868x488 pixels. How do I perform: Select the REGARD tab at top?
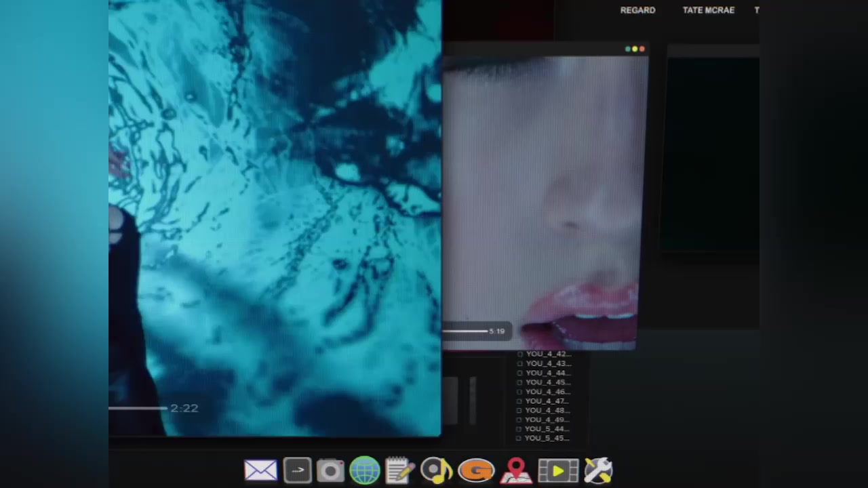[637, 10]
